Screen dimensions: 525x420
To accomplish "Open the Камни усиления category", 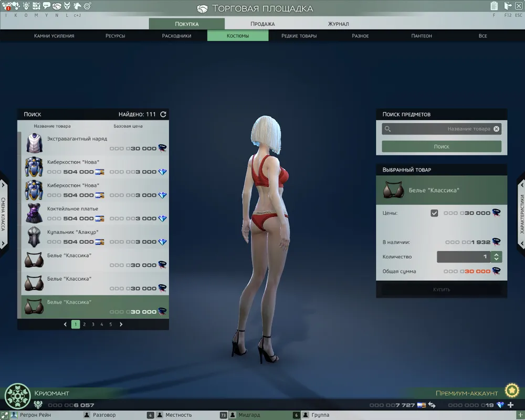I will (x=54, y=36).
